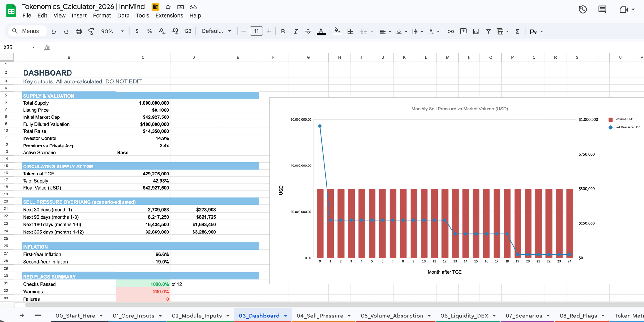Screen dimensions: 644x322
Task: Open the 03_Dashboard sheet tab menu
Action: pos(285,316)
